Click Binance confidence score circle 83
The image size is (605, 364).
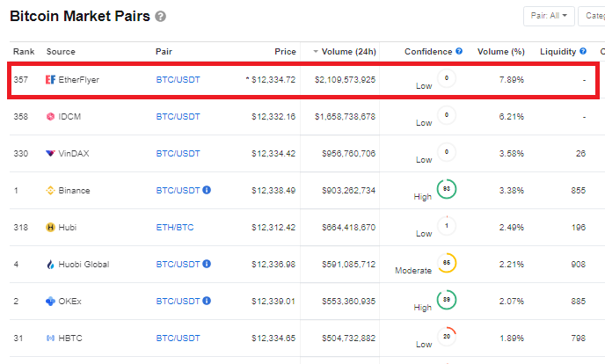pos(447,189)
